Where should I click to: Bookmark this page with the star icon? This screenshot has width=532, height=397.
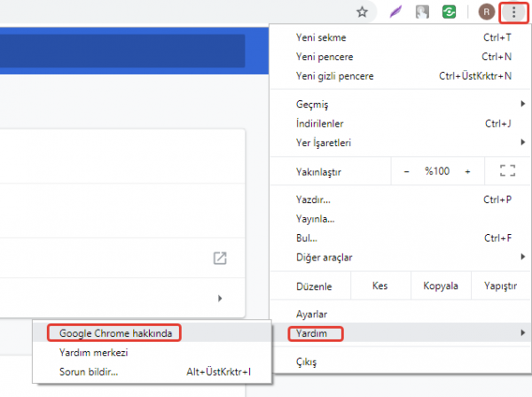(x=362, y=12)
